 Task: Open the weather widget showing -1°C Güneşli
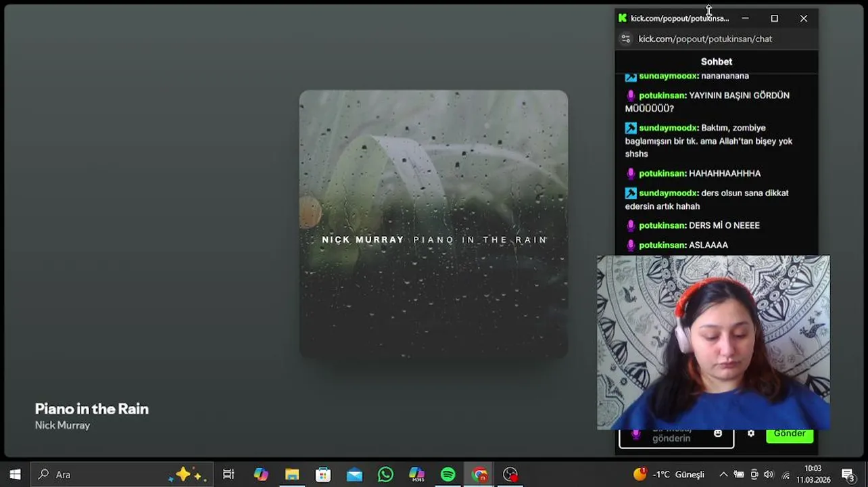point(669,474)
